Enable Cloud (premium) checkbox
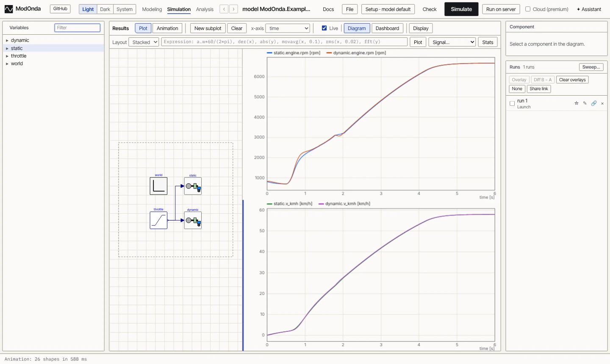 point(528,9)
